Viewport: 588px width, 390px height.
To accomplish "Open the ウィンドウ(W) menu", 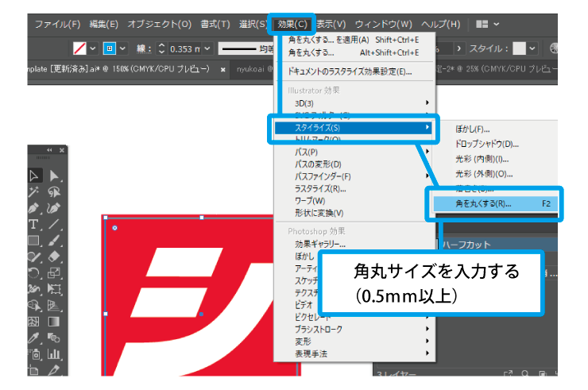I will [x=383, y=25].
